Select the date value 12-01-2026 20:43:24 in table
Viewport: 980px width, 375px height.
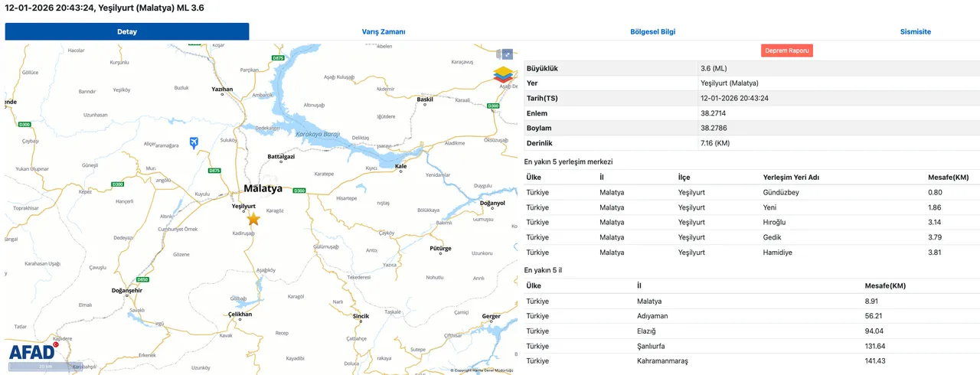734,98
